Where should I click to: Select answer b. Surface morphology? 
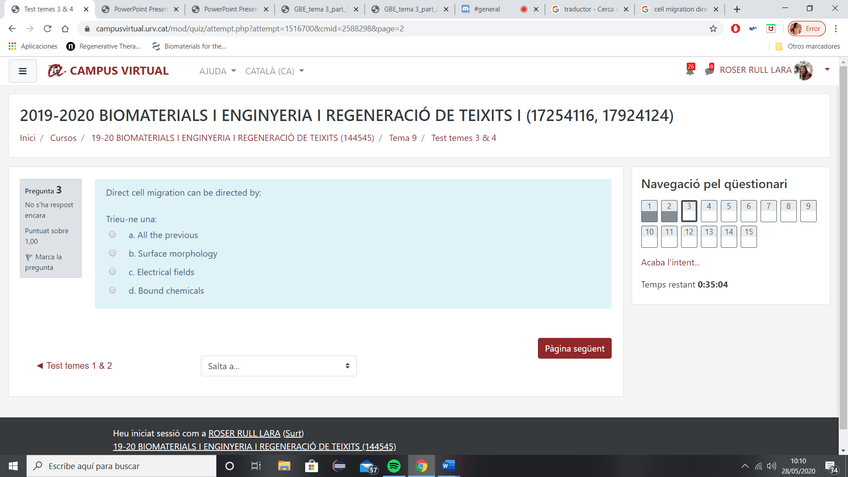click(112, 253)
